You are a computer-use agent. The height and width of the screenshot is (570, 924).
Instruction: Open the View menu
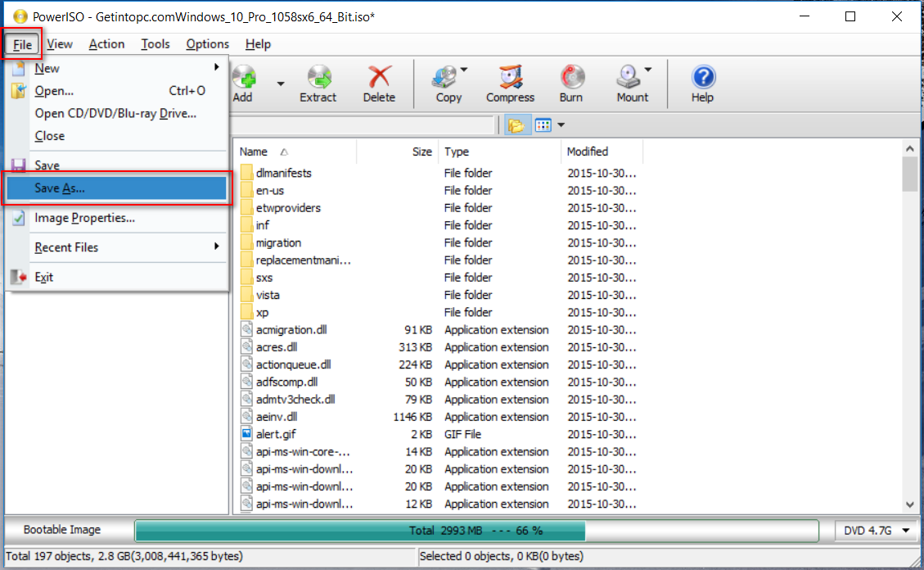click(x=60, y=44)
